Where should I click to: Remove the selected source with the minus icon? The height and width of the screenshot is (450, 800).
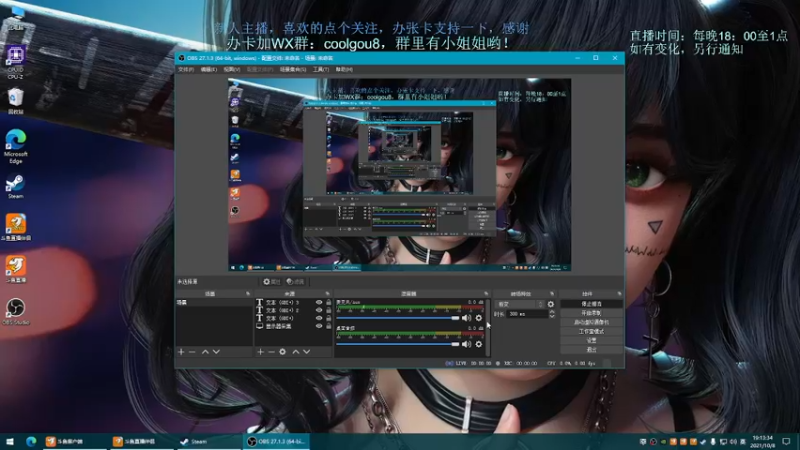tap(271, 352)
